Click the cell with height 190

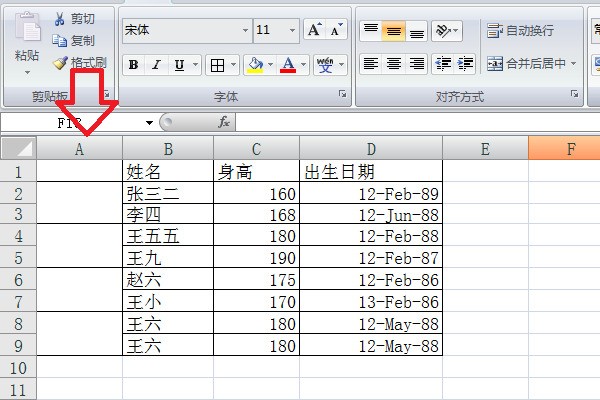click(256, 257)
